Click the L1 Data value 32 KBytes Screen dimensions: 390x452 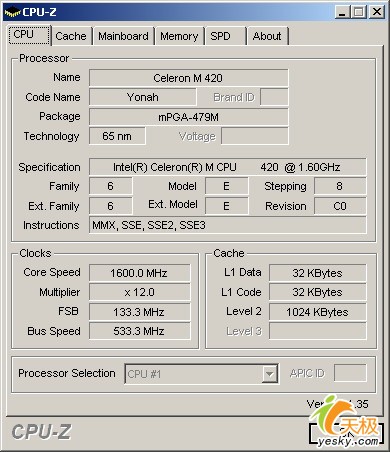point(318,273)
